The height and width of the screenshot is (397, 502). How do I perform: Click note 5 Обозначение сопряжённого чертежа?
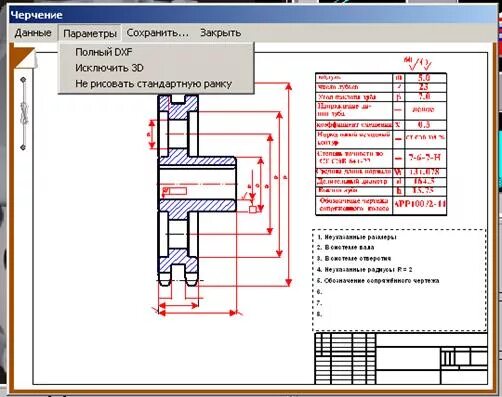[378, 281]
